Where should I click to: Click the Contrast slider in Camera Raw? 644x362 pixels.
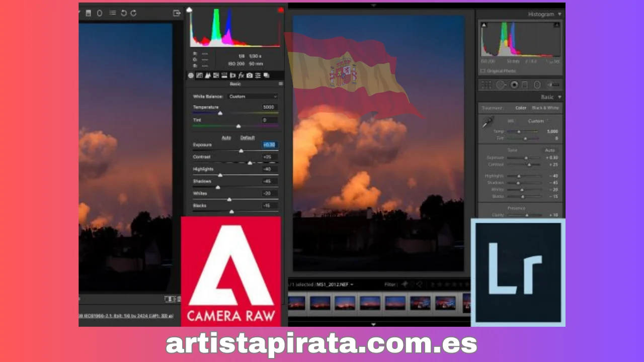click(x=235, y=163)
